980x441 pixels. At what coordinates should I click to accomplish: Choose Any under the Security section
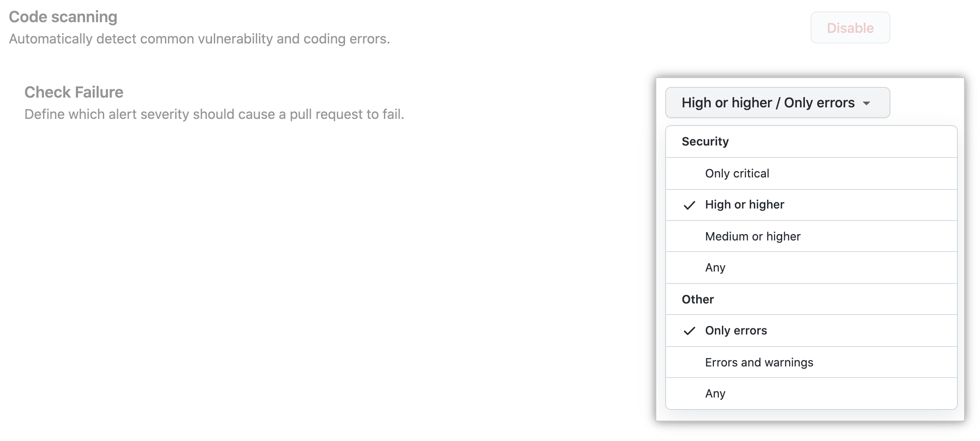tap(715, 267)
